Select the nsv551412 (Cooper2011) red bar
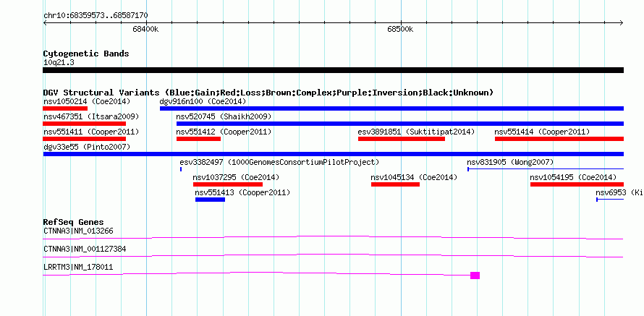Image resolution: width=644 pixels, height=316 pixels. tap(198, 139)
